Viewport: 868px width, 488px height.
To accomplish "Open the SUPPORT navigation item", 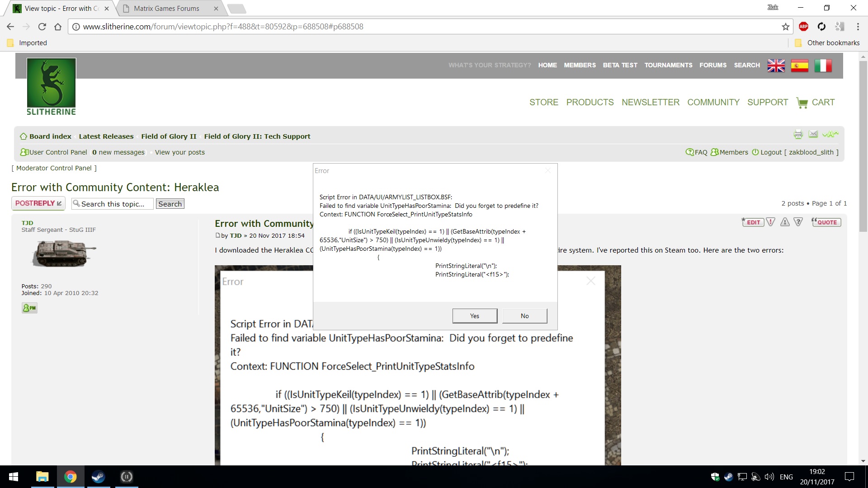I will 768,102.
